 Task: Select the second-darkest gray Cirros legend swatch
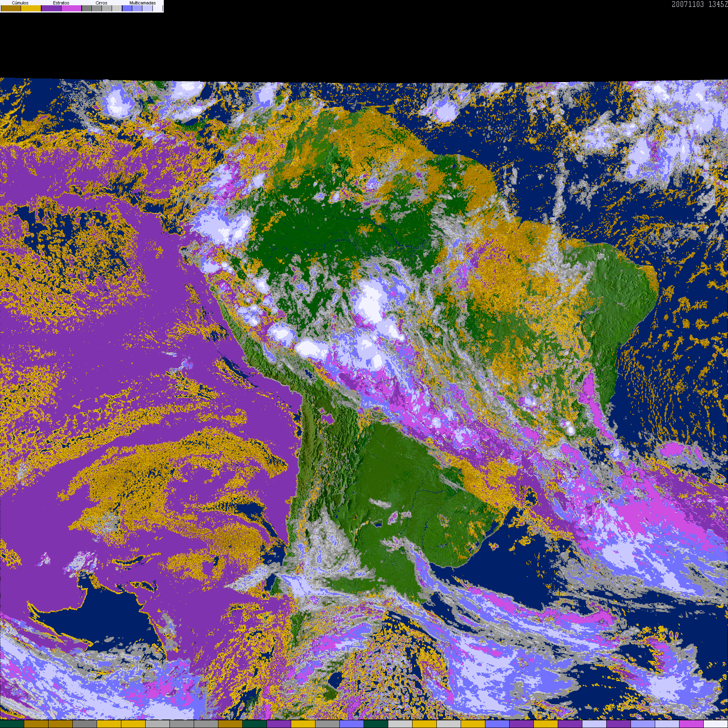click(x=97, y=8)
